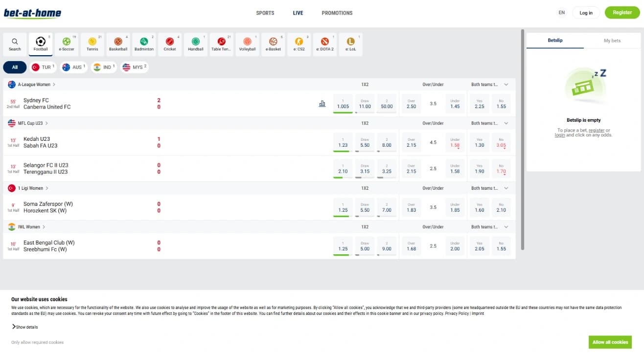The height and width of the screenshot is (356, 644).
Task: Select the e:CS2 esports icon
Action: (299, 44)
